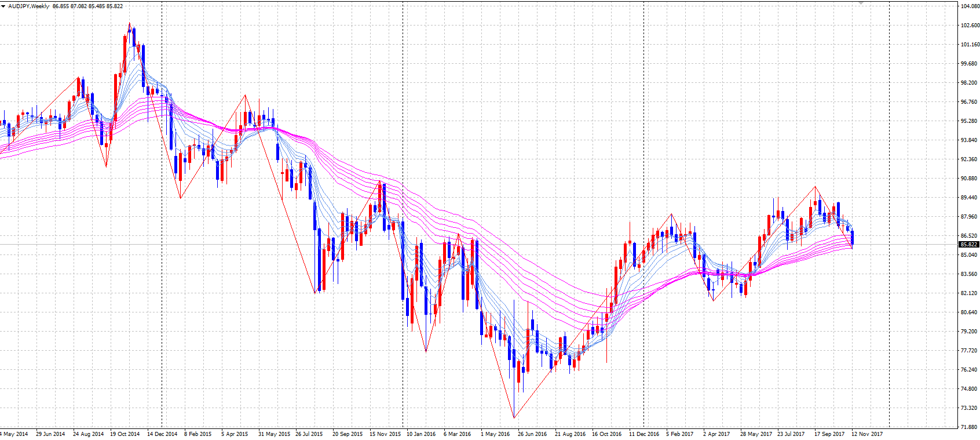The image size is (980, 440).
Task: Click the 98.200 price axis label
Action: [969, 83]
